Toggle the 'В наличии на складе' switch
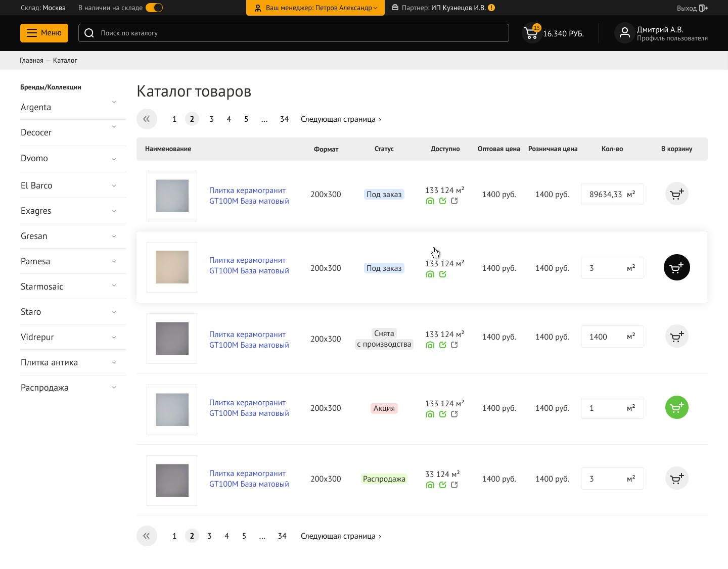This screenshot has width=728, height=569. point(154,8)
